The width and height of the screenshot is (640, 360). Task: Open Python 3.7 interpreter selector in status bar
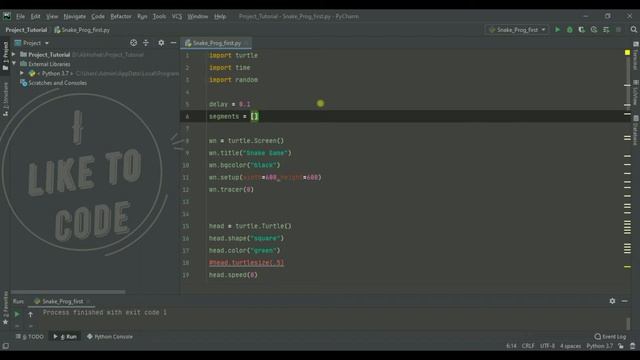(600, 346)
